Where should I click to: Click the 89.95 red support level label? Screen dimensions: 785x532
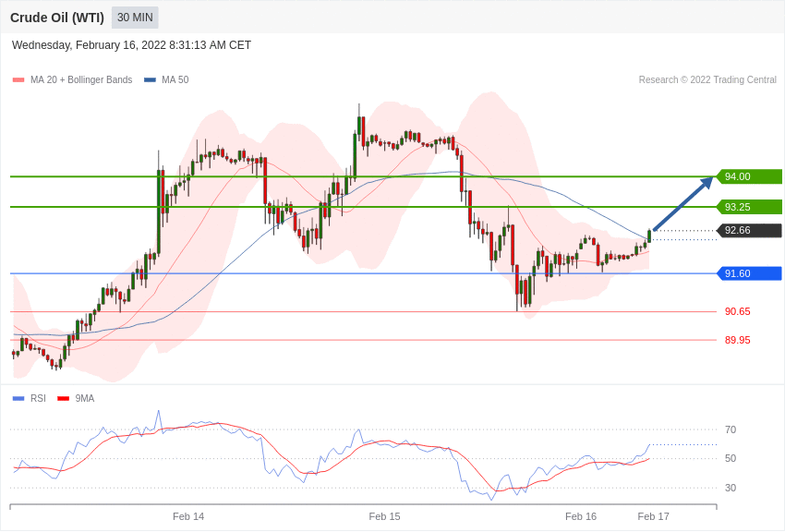pos(737,340)
